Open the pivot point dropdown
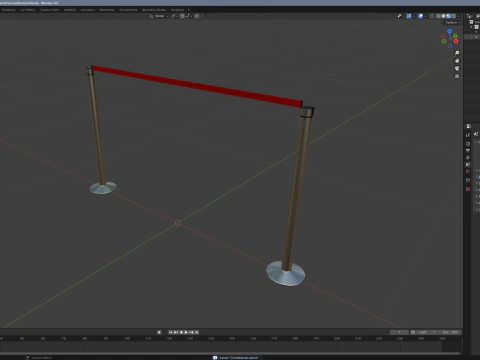This screenshot has width=480, height=360. click(174, 16)
